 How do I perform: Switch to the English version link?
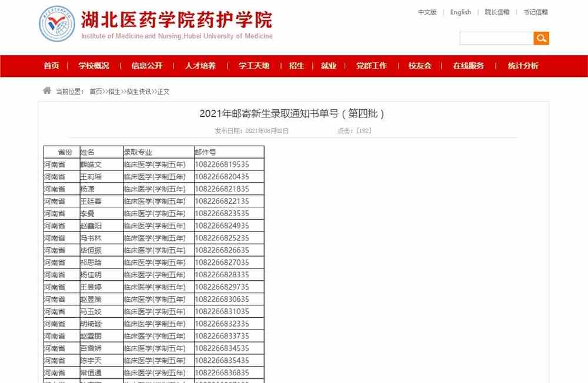(x=460, y=12)
